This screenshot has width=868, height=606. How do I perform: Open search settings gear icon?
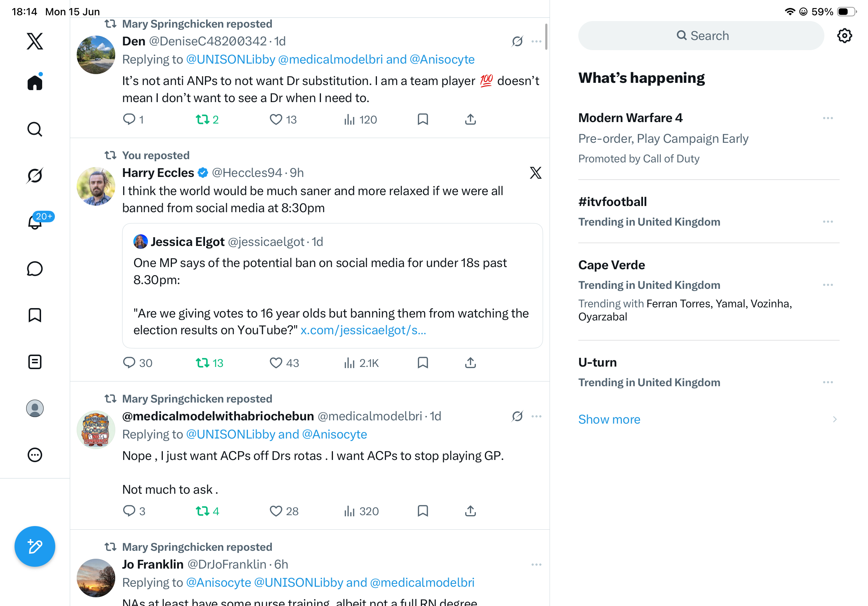tap(844, 36)
